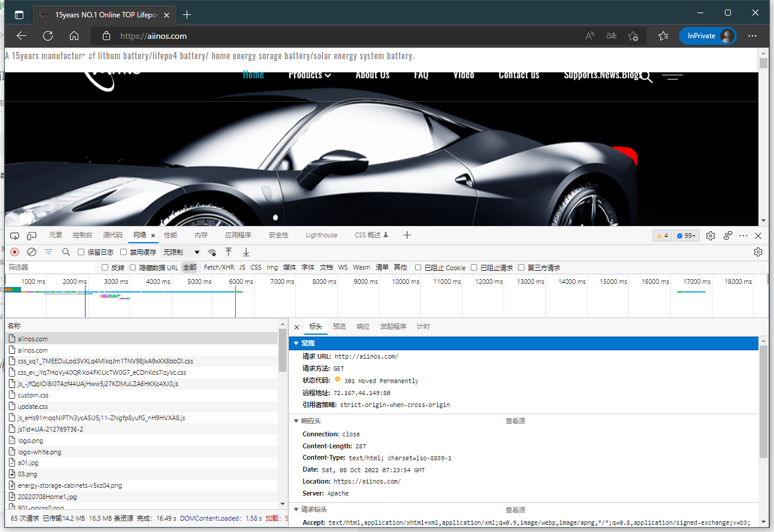
Task: Import HAR file with up arrow
Action: [x=228, y=252]
